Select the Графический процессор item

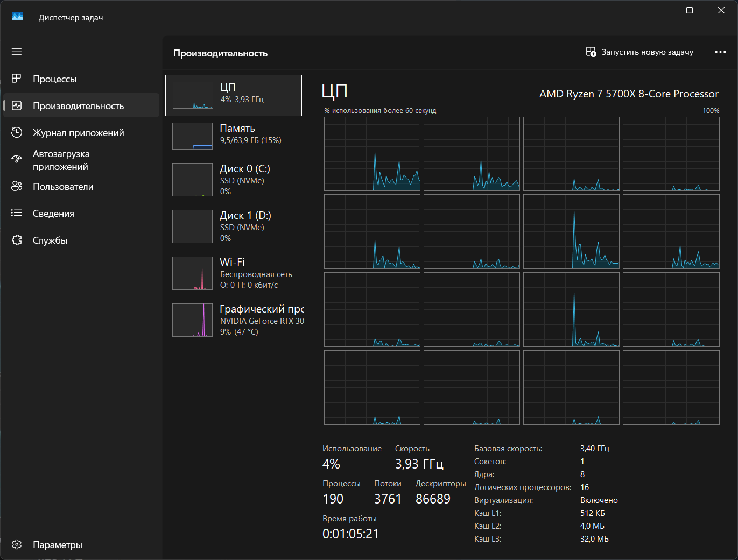234,320
